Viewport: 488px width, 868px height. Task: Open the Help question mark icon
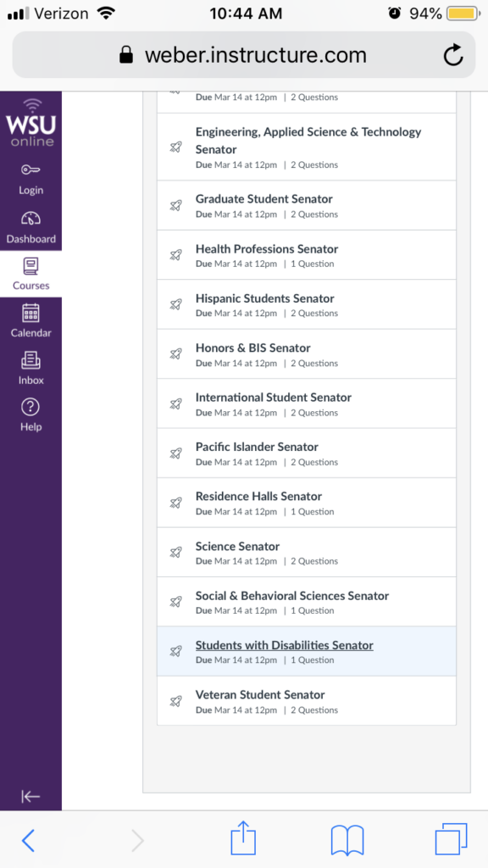(x=30, y=408)
